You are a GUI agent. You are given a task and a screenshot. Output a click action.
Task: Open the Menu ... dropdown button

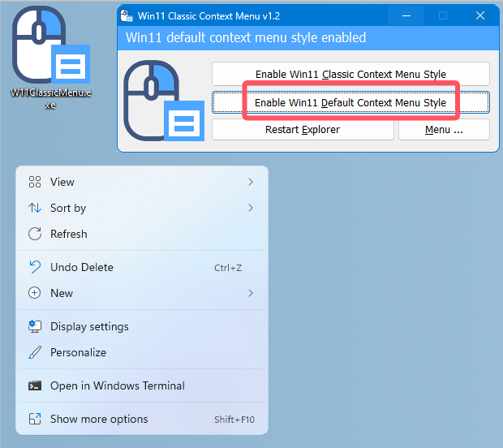point(444,130)
